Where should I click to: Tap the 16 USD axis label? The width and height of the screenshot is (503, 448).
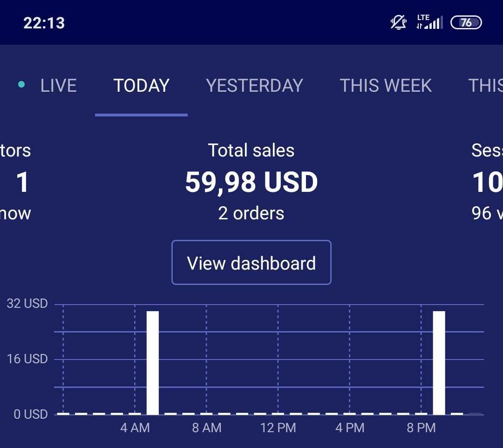coord(27,359)
